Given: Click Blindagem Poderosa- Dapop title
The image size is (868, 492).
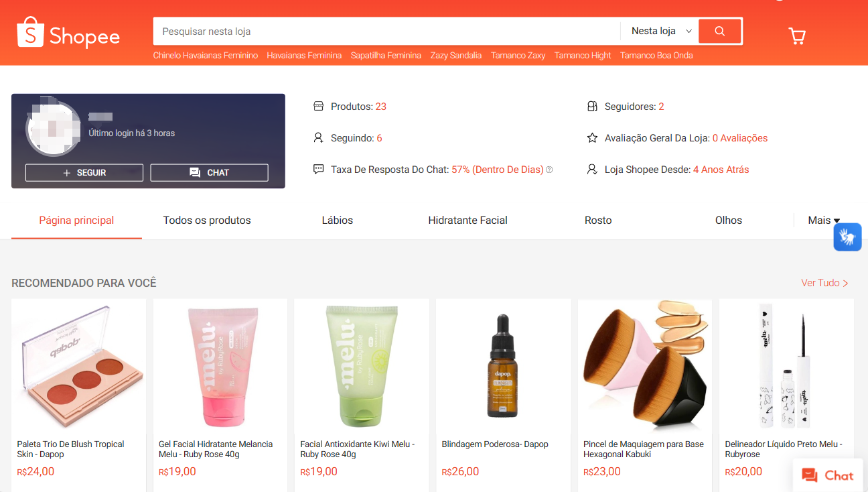Looking at the screenshot, I should tap(495, 444).
